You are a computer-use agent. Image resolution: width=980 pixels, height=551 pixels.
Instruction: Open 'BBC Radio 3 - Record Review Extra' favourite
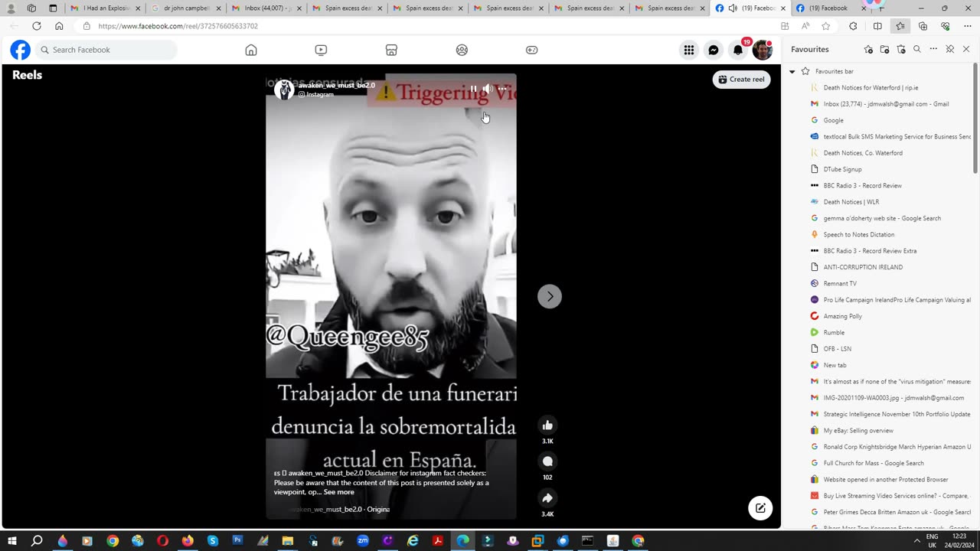870,251
